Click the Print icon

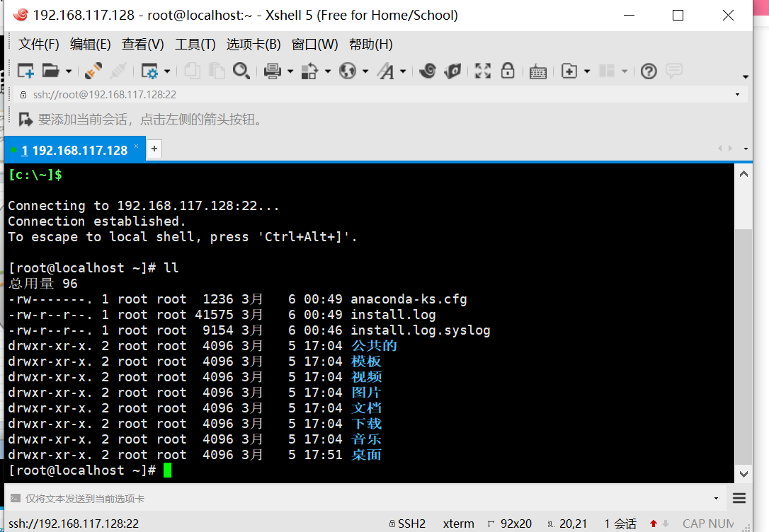pos(272,71)
